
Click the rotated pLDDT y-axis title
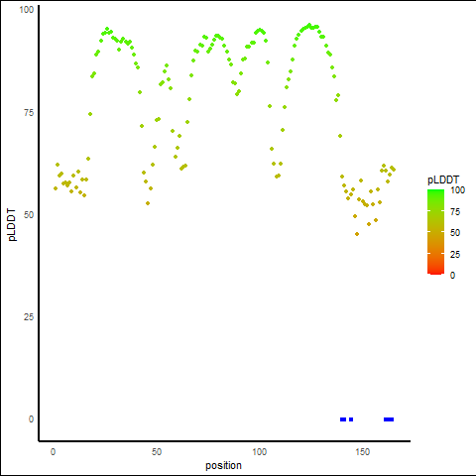coord(12,225)
